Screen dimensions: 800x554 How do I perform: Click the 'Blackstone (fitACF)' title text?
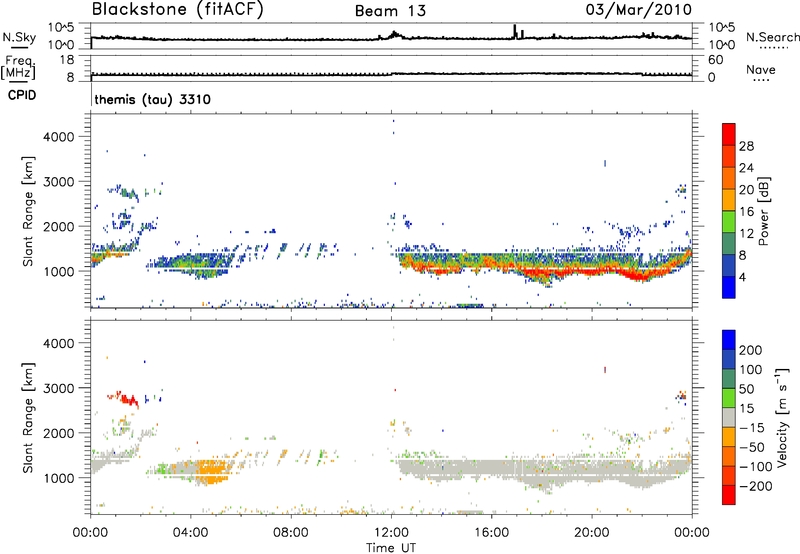click(x=178, y=9)
